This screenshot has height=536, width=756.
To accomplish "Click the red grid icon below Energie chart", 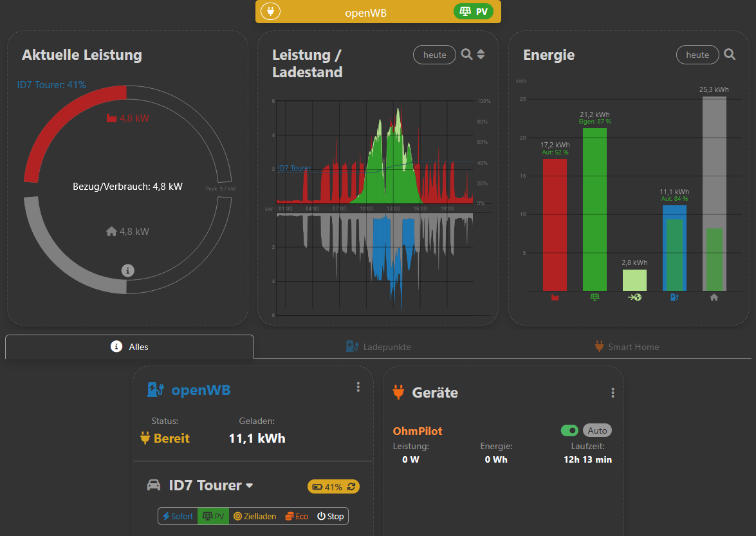I will click(x=555, y=297).
